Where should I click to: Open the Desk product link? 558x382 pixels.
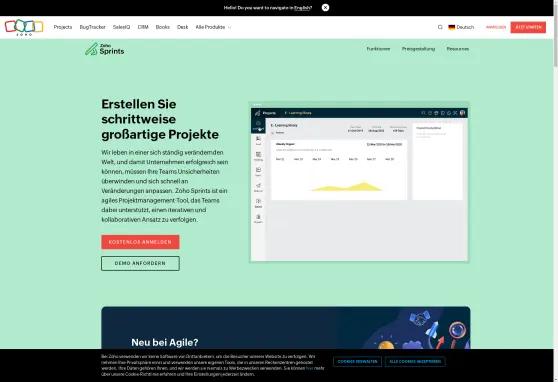[183, 27]
